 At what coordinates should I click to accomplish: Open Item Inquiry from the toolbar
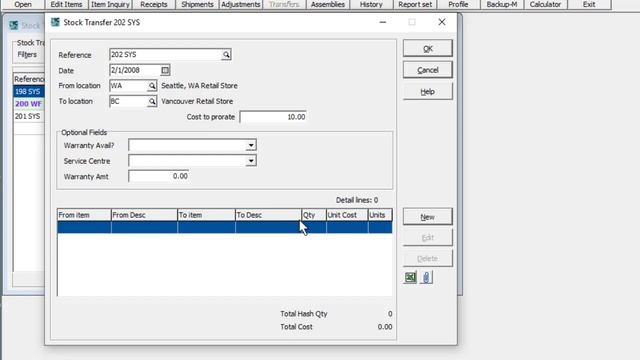pyautogui.click(x=110, y=4)
